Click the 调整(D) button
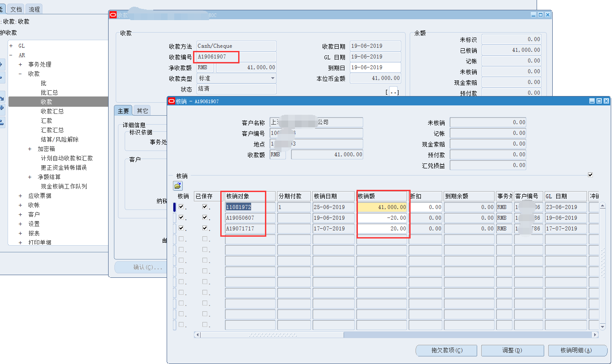This screenshot has height=364, width=613. pyautogui.click(x=512, y=351)
